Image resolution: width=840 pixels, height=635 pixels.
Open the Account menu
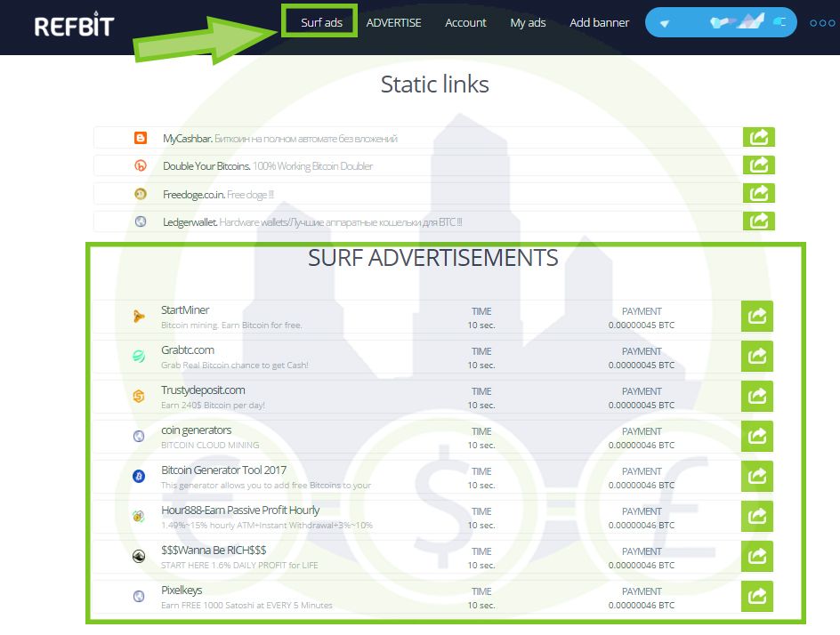[465, 23]
